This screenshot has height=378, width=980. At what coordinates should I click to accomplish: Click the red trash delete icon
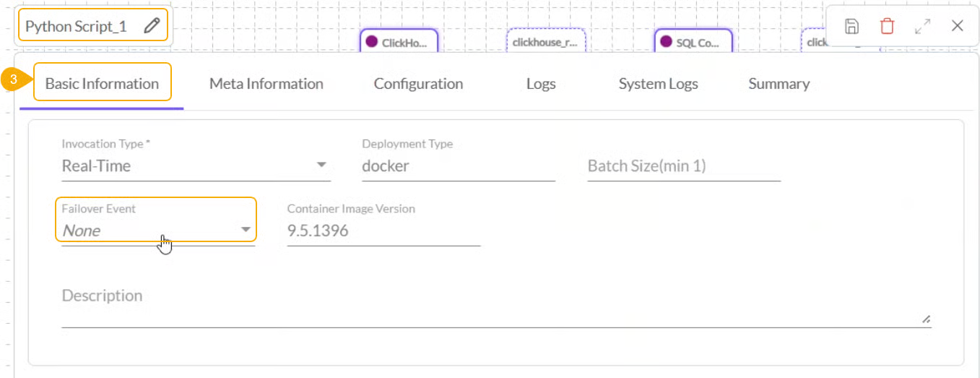coord(887,27)
